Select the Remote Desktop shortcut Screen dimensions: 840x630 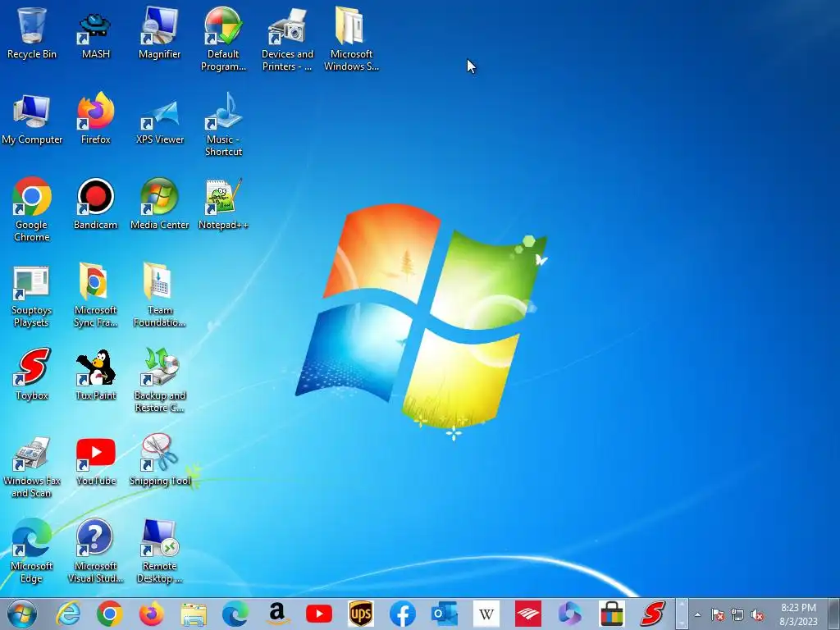click(x=160, y=550)
